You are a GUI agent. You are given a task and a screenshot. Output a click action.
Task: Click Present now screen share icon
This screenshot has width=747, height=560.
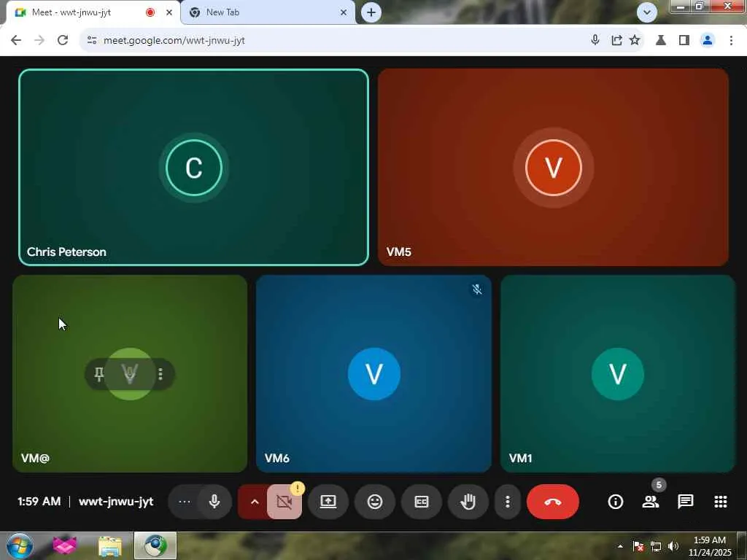coord(328,502)
